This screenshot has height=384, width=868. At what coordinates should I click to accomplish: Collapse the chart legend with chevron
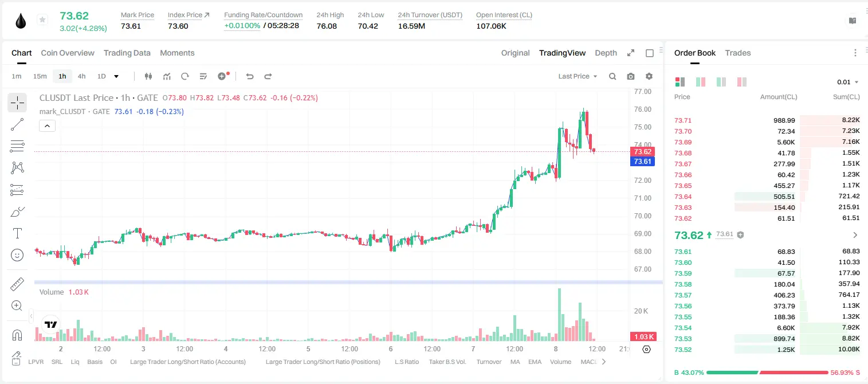(x=47, y=126)
